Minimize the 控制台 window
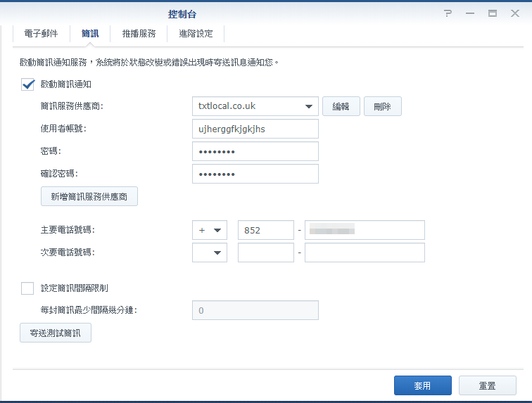 tap(470, 13)
